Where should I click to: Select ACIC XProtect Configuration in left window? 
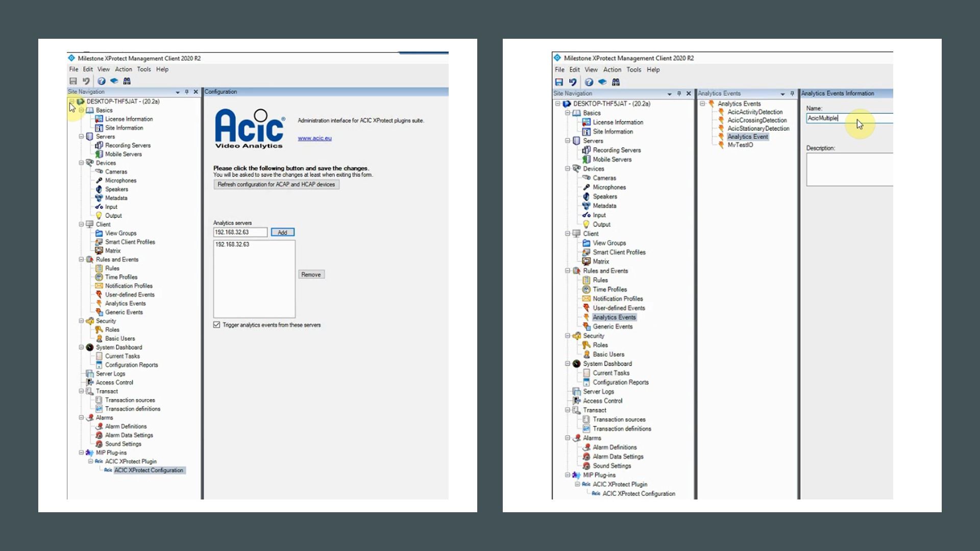click(149, 470)
